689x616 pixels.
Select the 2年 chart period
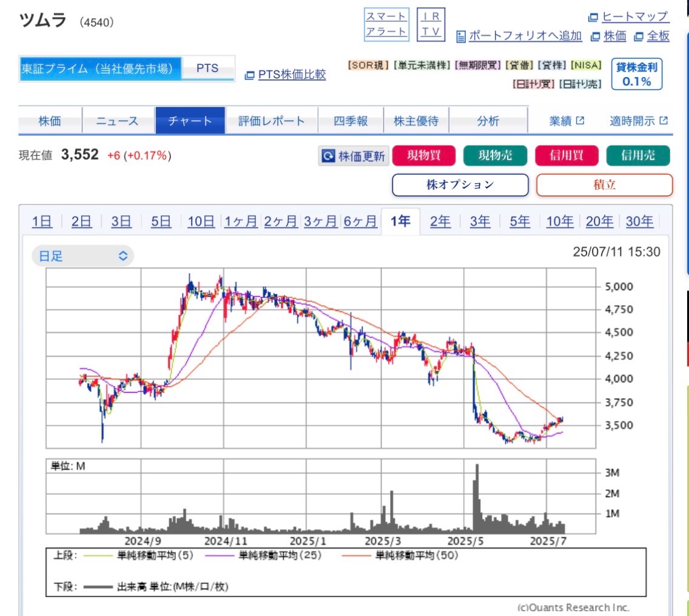pyautogui.click(x=440, y=221)
